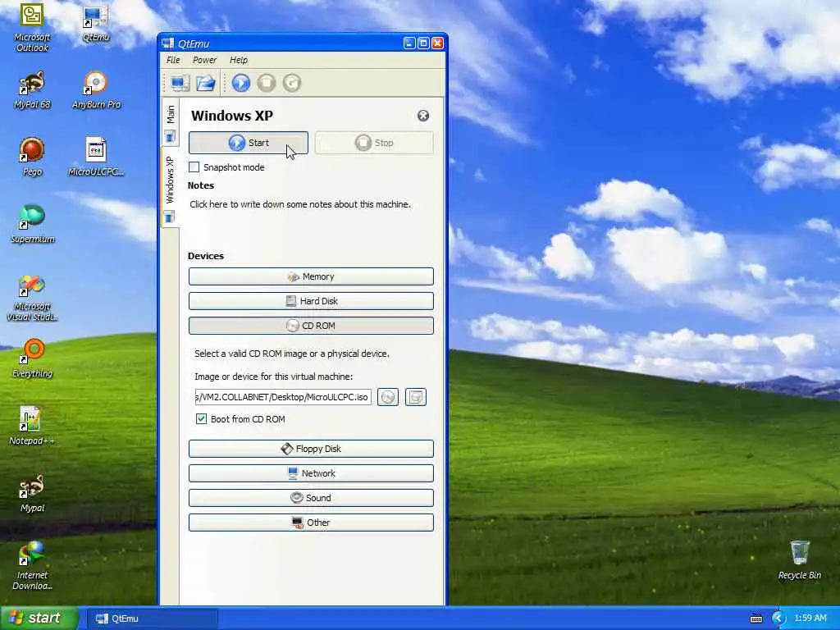
Task: Select the MicroULCPC file icon
Action: click(96, 157)
